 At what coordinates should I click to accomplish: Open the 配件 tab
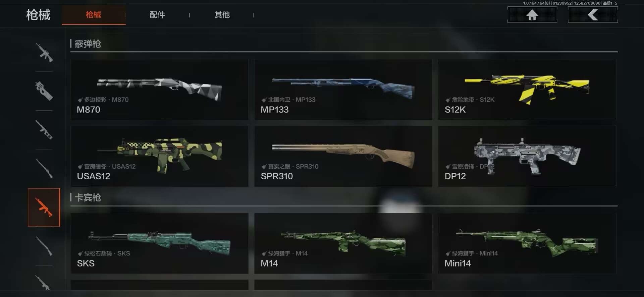[157, 15]
